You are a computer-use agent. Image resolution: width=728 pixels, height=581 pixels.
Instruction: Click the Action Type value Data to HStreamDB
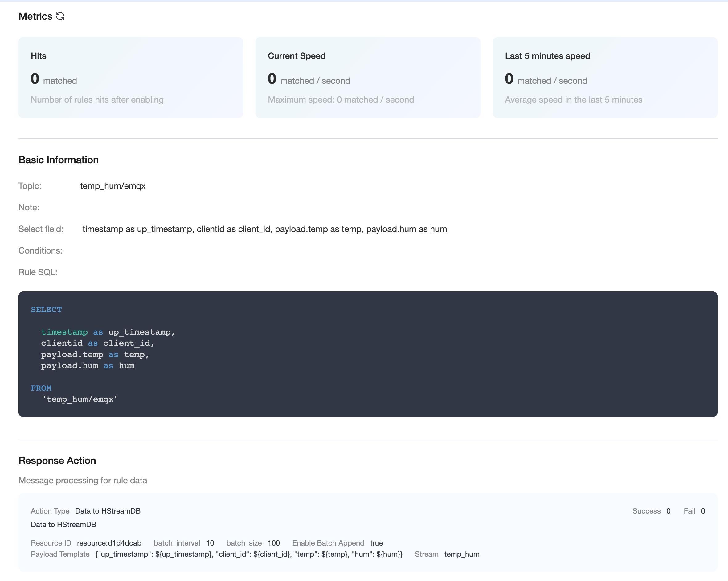coord(108,511)
